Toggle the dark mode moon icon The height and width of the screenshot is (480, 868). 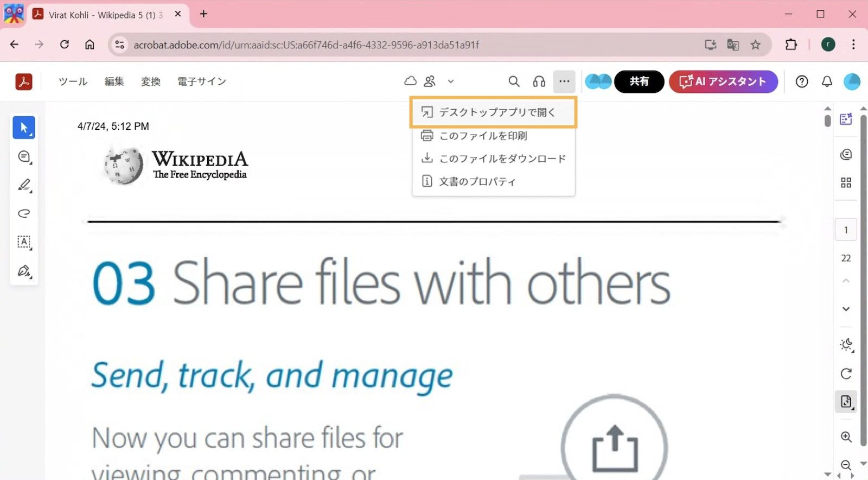[846, 345]
